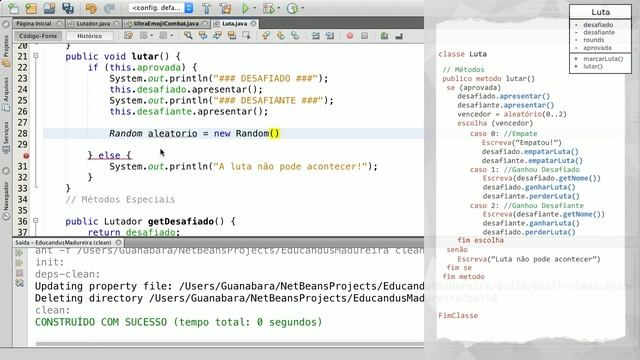640x360 pixels.
Task: Click the New File toolbar icon
Action: [x=13, y=8]
